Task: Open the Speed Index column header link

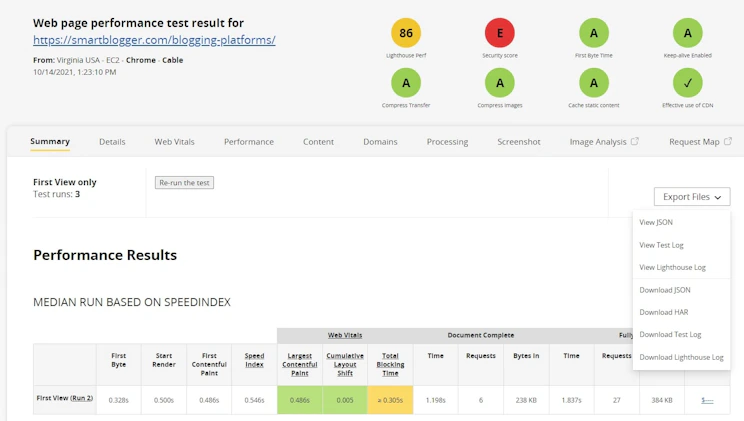Action: (254, 360)
